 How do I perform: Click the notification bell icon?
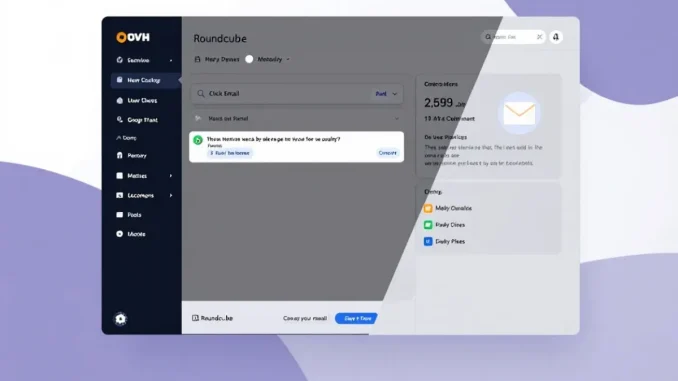click(556, 37)
